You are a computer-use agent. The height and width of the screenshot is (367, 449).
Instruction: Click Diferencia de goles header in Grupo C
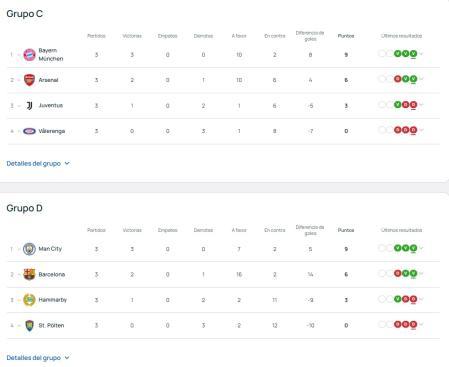310,36
